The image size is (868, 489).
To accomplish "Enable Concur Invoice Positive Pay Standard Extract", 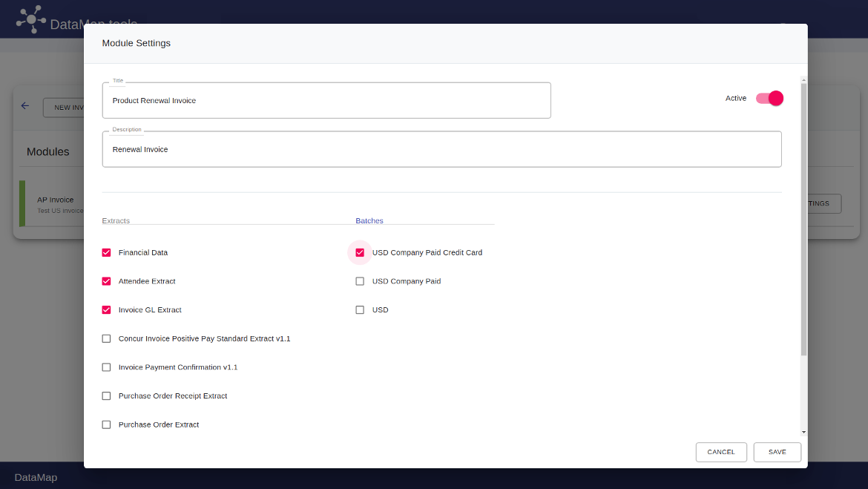I will tap(107, 339).
